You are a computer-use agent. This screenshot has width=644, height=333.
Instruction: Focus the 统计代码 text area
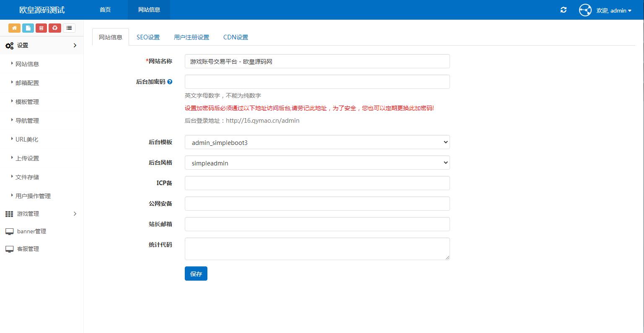pos(317,249)
